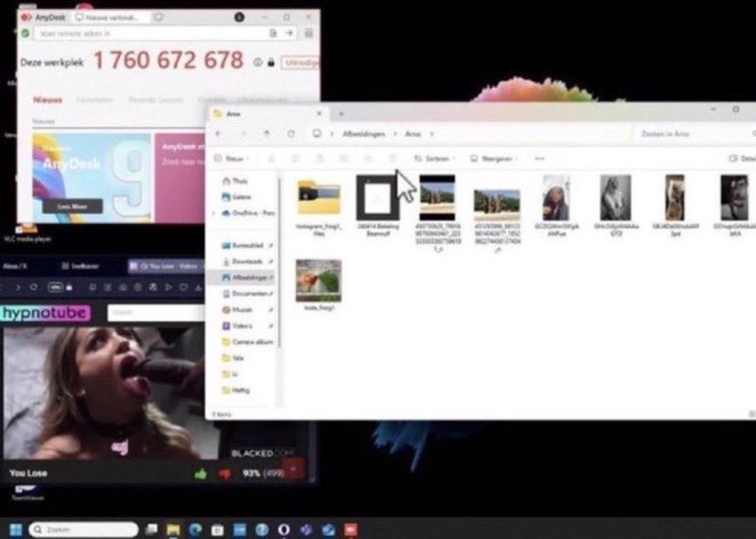The image size is (756, 539).
Task: Open the Weergeven dropdown
Action: (495, 158)
